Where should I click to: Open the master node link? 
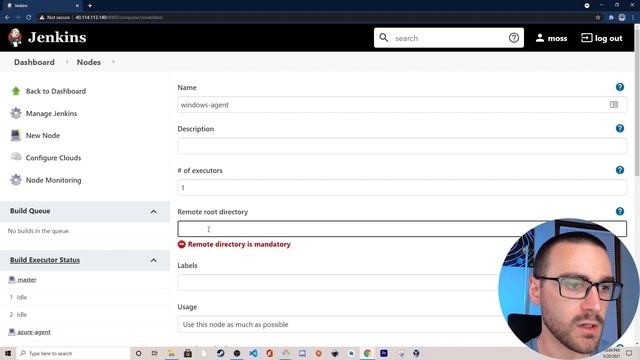[x=27, y=280]
